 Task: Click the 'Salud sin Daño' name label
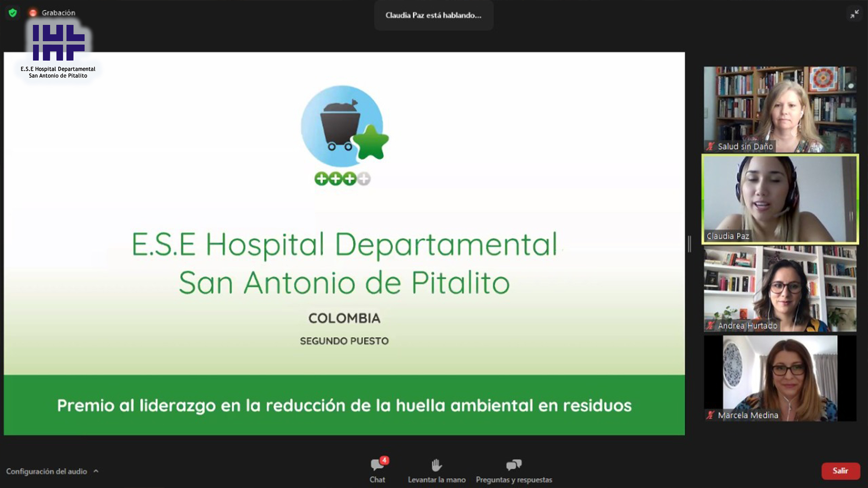pos(745,147)
